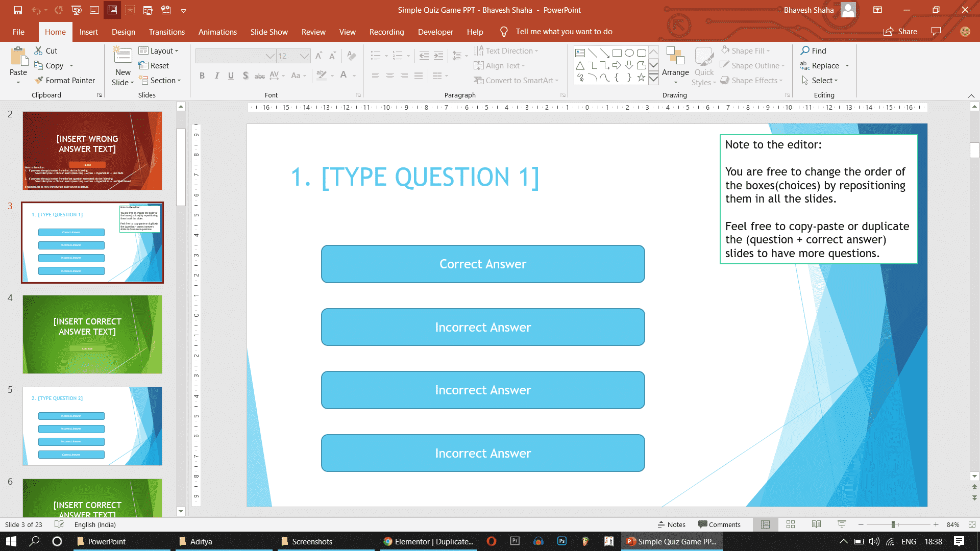Select the Shape Effects tool

pyautogui.click(x=752, y=80)
